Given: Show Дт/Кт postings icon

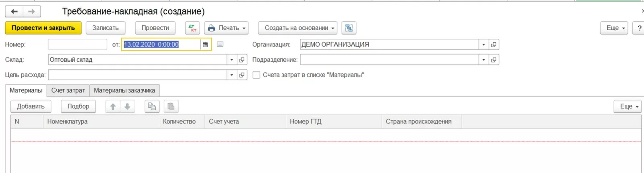Looking at the screenshot, I should (x=192, y=28).
